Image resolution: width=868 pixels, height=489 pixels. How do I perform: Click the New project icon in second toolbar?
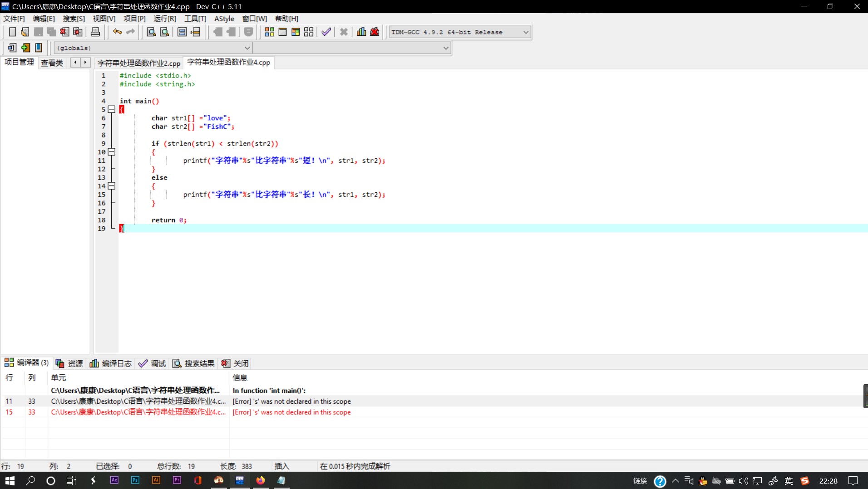click(x=12, y=48)
